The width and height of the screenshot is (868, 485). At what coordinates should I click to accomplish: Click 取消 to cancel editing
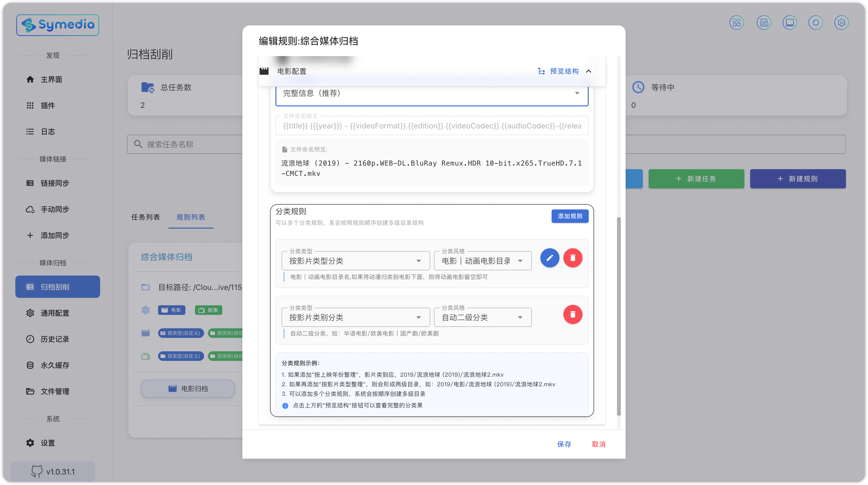(599, 444)
